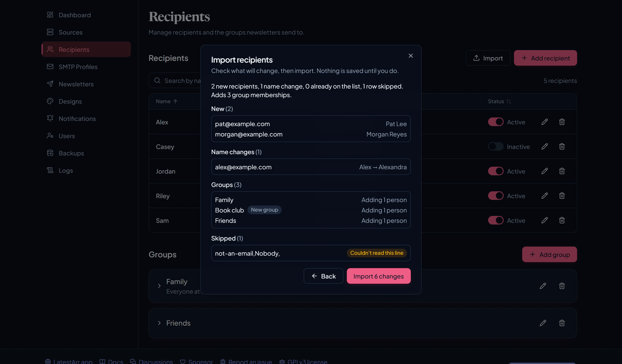Screen dimensions: 622x364
Task: Select alex@example.com name change row
Action: [x=311, y=167]
